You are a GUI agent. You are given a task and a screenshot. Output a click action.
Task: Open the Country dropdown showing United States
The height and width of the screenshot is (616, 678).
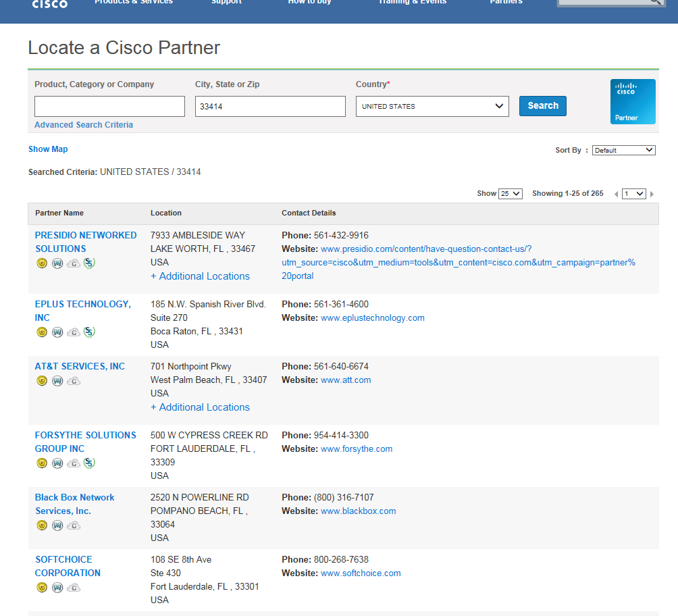point(432,106)
